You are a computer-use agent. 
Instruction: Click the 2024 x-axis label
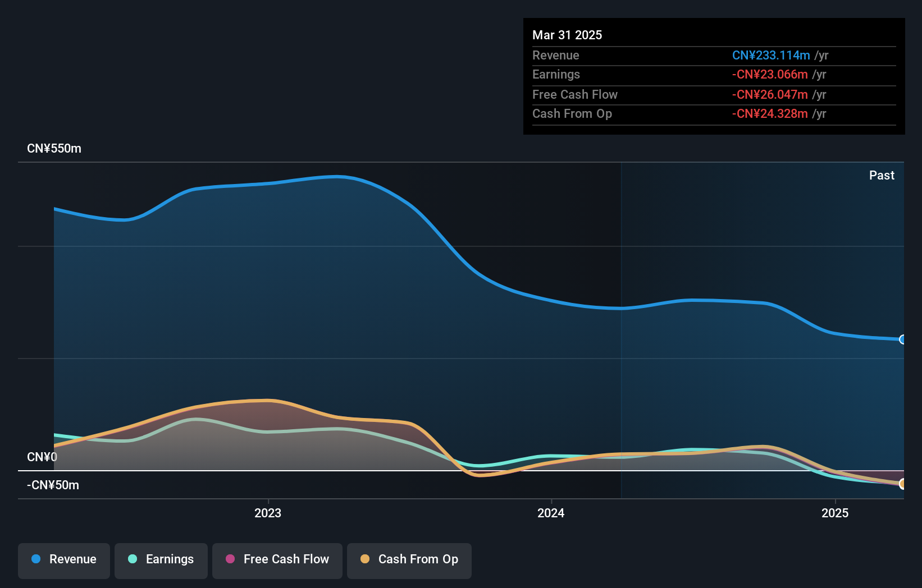click(551, 513)
